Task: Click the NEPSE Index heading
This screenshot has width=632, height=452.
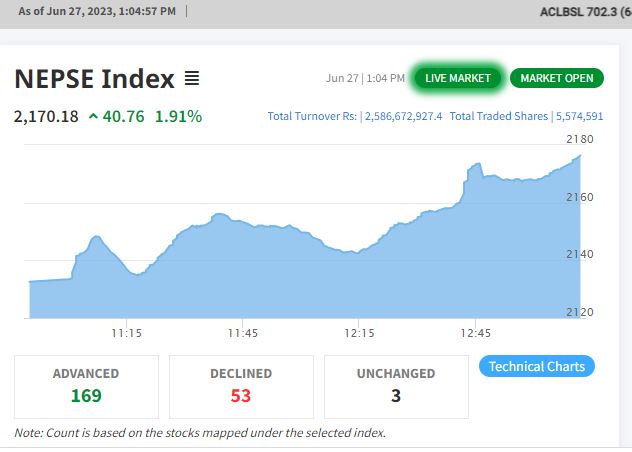Action: click(x=95, y=78)
